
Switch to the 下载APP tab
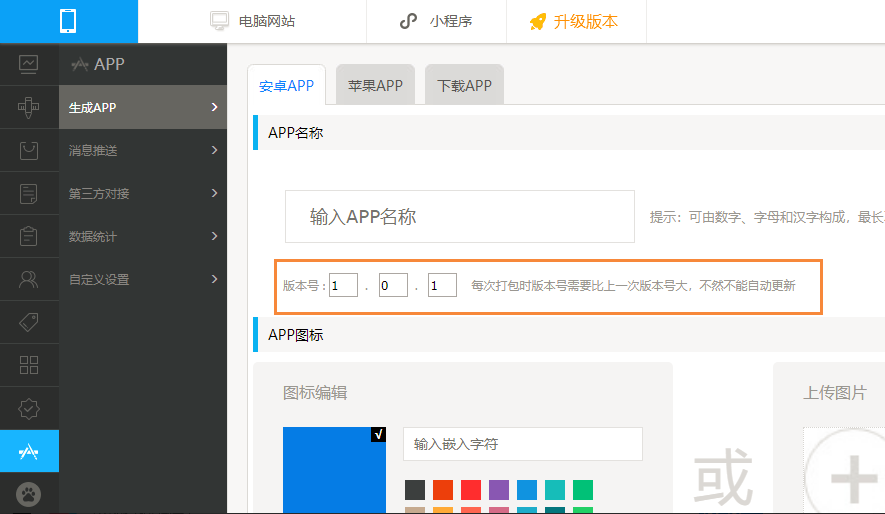464,85
